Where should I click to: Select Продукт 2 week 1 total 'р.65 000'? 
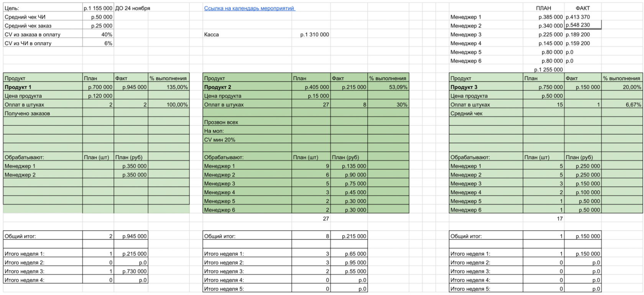(x=349, y=254)
